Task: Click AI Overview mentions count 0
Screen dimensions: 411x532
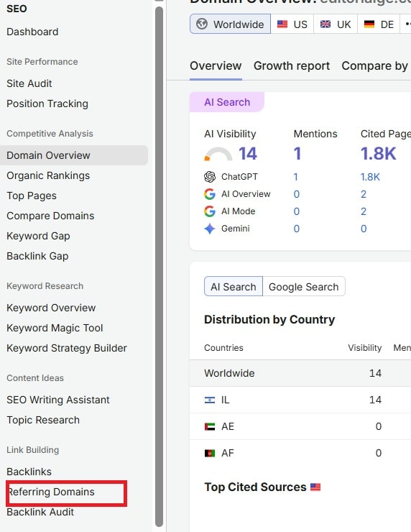Action: [296, 194]
